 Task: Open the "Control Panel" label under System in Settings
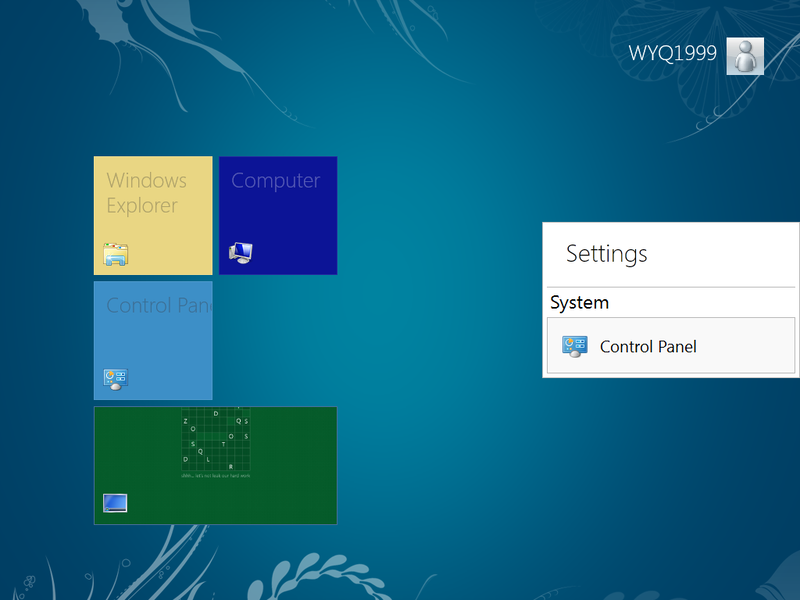click(x=648, y=347)
